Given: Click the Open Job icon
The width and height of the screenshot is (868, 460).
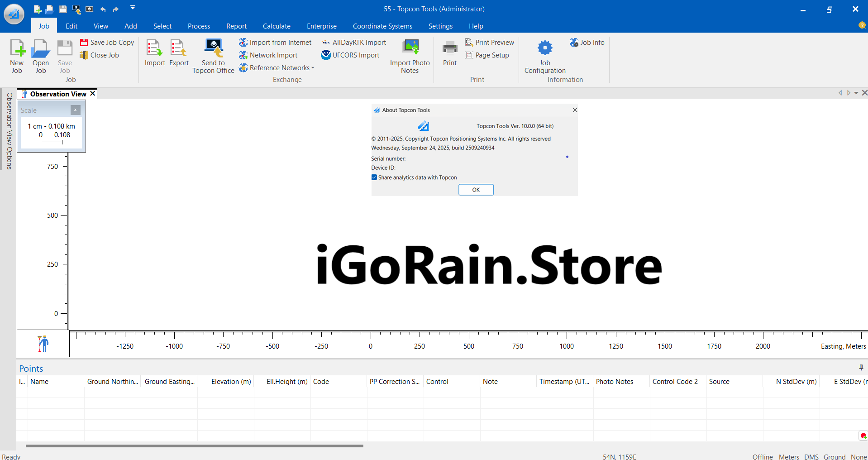Looking at the screenshot, I should pyautogui.click(x=41, y=49).
